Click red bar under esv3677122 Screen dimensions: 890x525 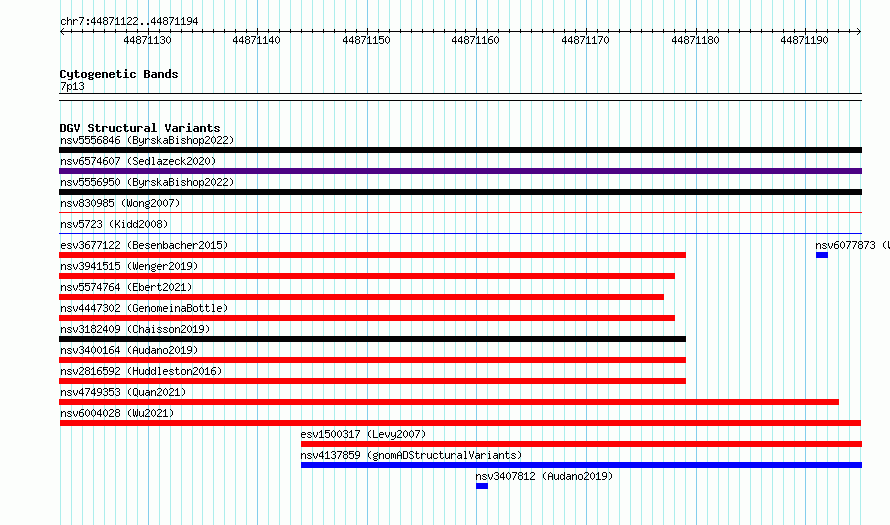click(x=372, y=255)
